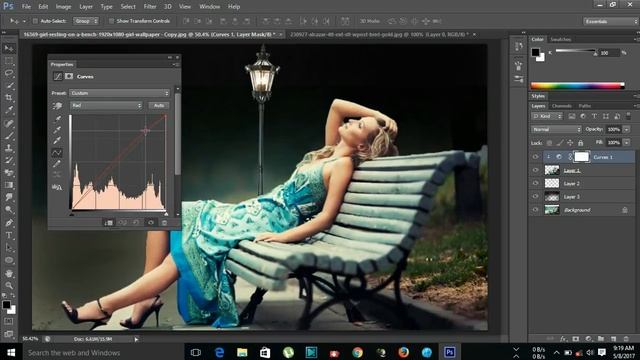Switch to the Channels tab
Image resolution: width=640 pixels, height=360 pixels.
(x=561, y=106)
